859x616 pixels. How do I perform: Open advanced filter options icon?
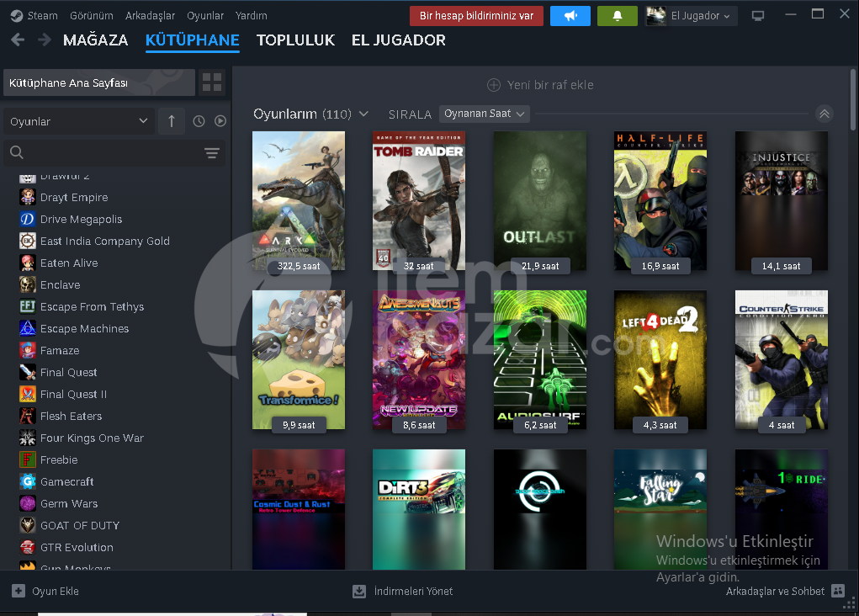[212, 153]
